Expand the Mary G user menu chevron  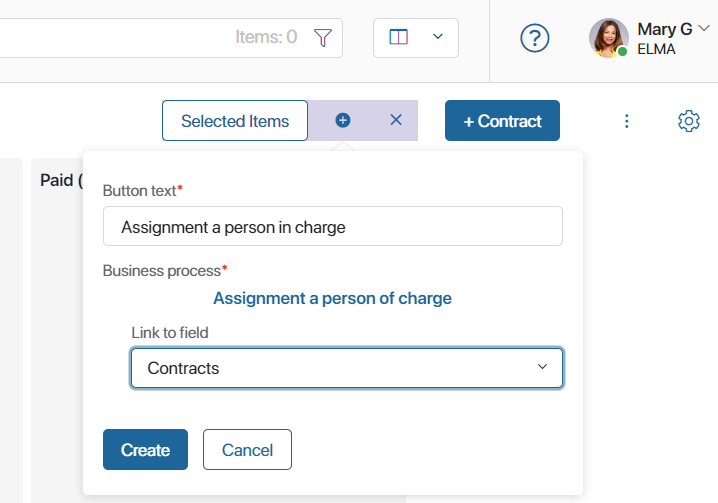(x=704, y=28)
